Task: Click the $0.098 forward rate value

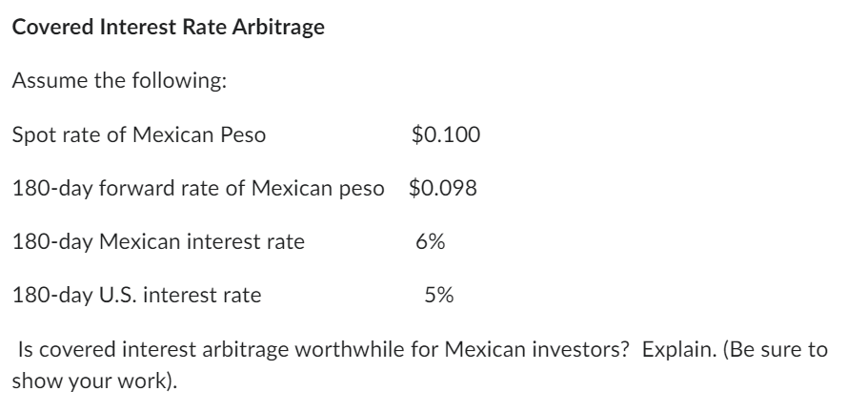Action: click(442, 188)
